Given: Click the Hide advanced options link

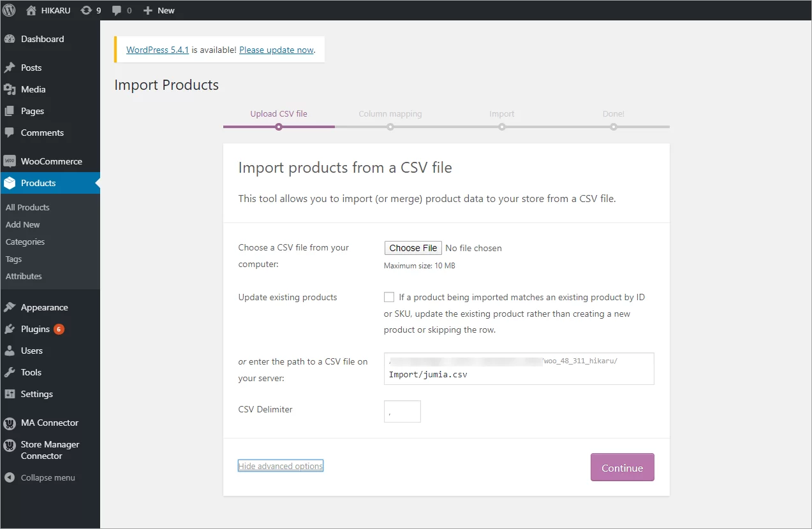Looking at the screenshot, I should pyautogui.click(x=280, y=465).
